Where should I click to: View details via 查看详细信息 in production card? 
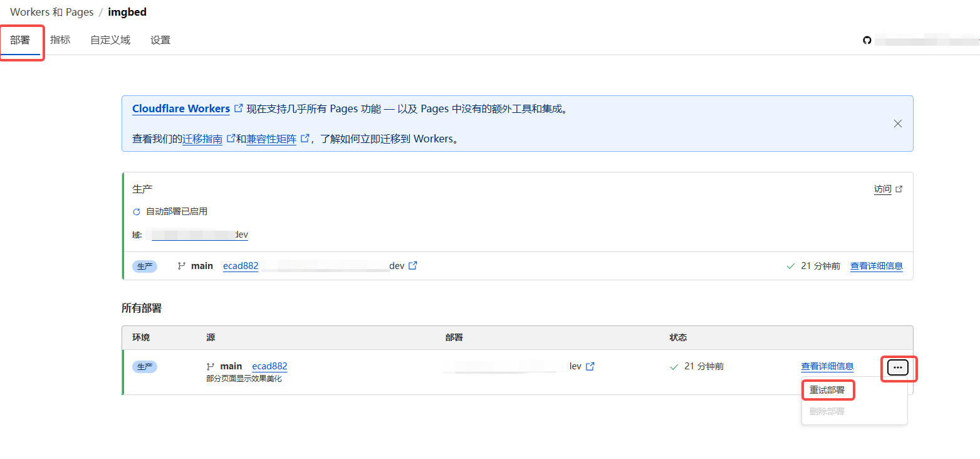coord(876,266)
